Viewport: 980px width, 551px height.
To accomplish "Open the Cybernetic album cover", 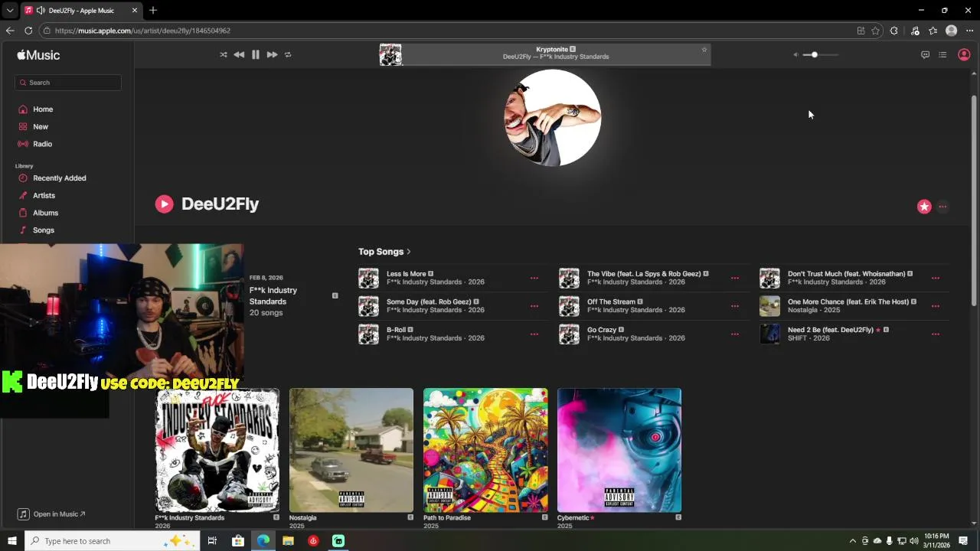I will 619,450.
